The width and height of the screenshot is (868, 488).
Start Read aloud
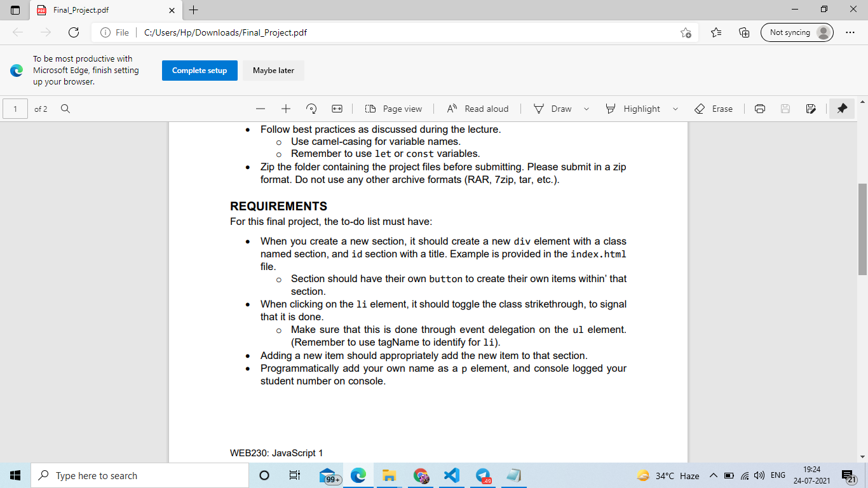pyautogui.click(x=477, y=109)
